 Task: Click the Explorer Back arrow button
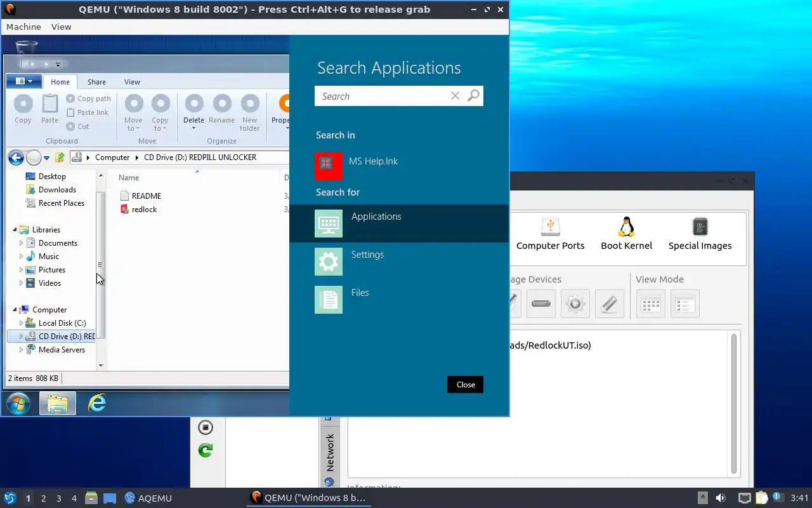pos(16,157)
